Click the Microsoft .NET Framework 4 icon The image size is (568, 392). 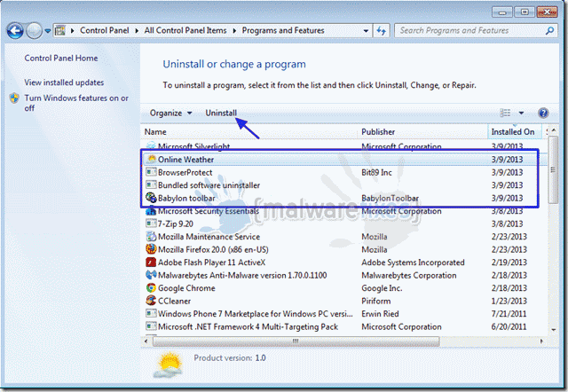tap(151, 326)
